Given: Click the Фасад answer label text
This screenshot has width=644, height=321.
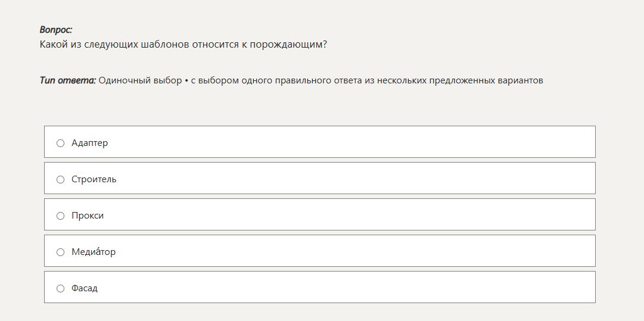Looking at the screenshot, I should pos(85,288).
